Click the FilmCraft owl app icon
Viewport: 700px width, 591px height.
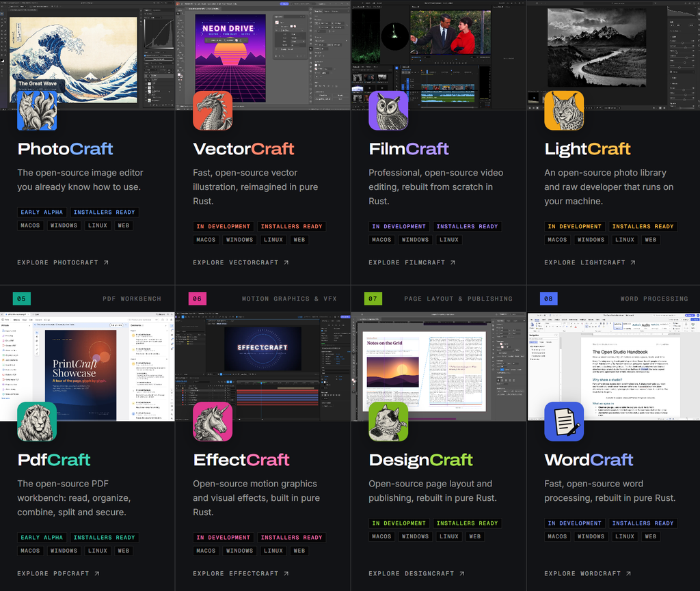(388, 111)
